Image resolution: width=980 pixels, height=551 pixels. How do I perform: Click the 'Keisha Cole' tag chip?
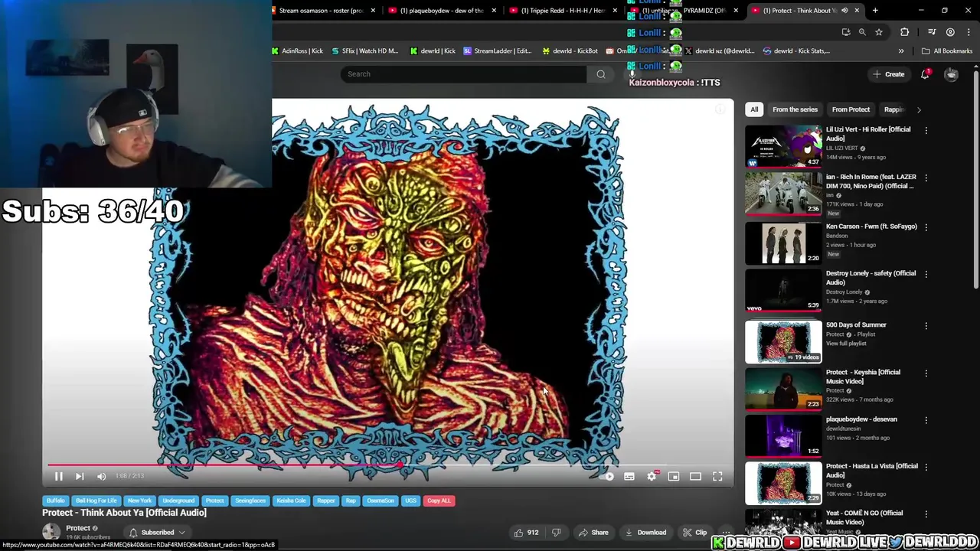coord(291,500)
